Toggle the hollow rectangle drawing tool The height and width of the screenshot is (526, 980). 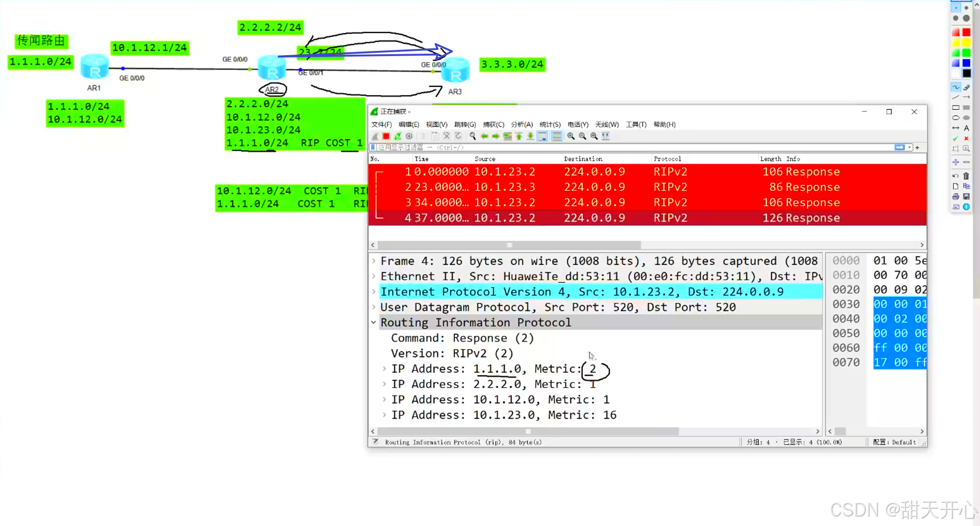click(x=956, y=108)
